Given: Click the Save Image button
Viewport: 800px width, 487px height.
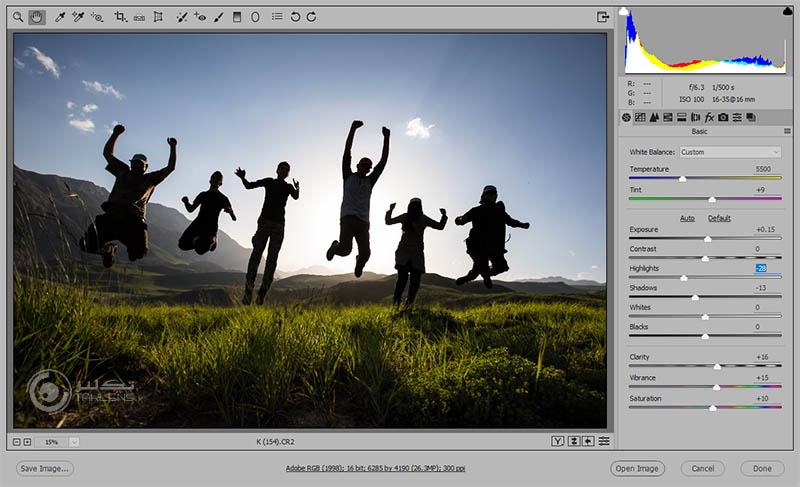Looking at the screenshot, I should click(45, 468).
